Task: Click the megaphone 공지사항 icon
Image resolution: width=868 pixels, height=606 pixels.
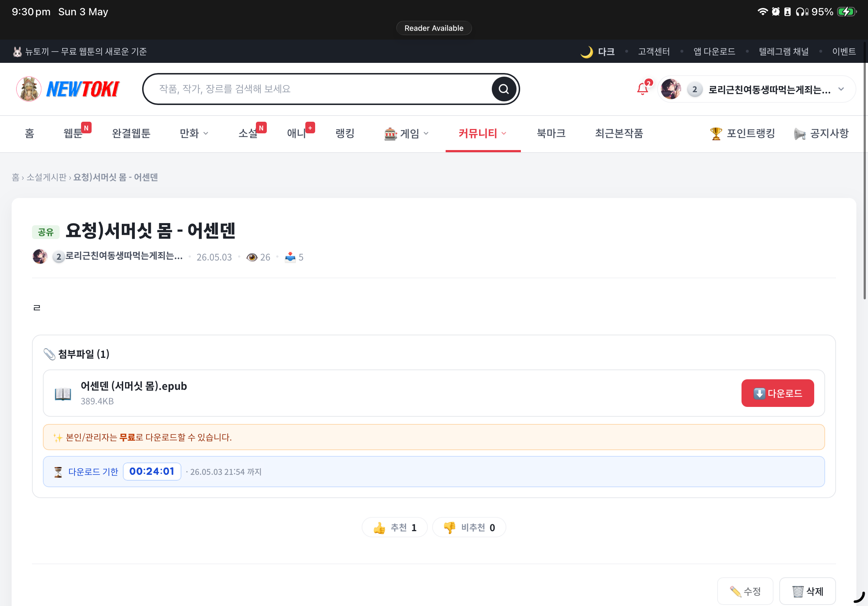Action: point(800,133)
